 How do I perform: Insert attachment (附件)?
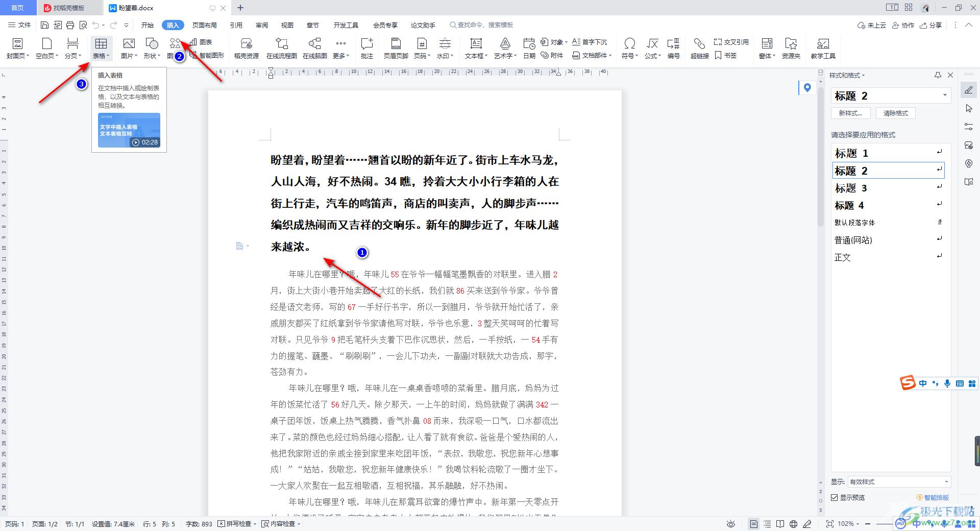click(x=552, y=55)
